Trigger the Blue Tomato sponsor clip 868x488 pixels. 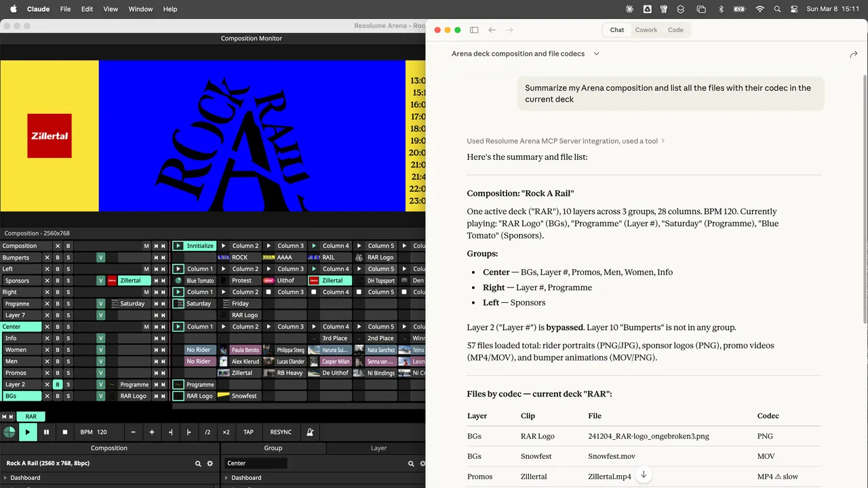[193, 281]
